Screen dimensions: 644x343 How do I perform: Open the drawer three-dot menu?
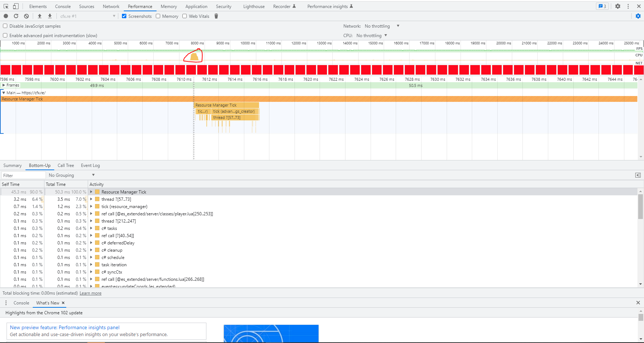[x=6, y=303]
